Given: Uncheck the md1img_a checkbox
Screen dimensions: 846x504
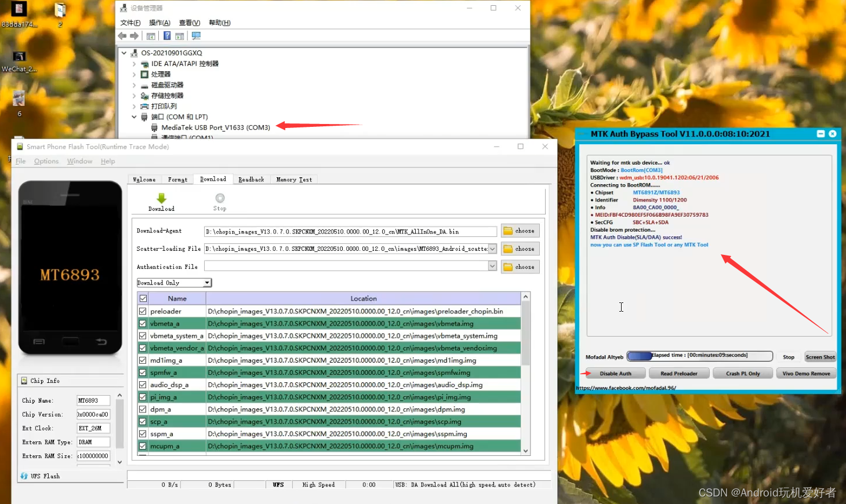Looking at the screenshot, I should [143, 360].
